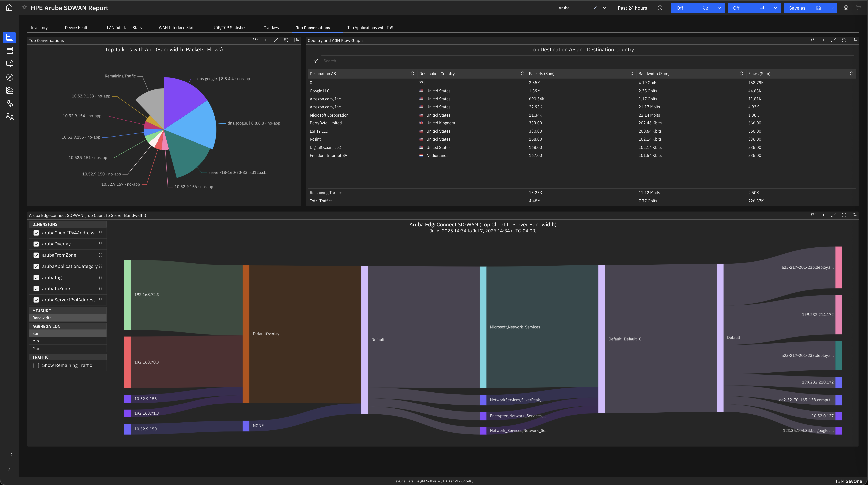
Task: Open the Past 24 hours time picker
Action: pyautogui.click(x=640, y=8)
